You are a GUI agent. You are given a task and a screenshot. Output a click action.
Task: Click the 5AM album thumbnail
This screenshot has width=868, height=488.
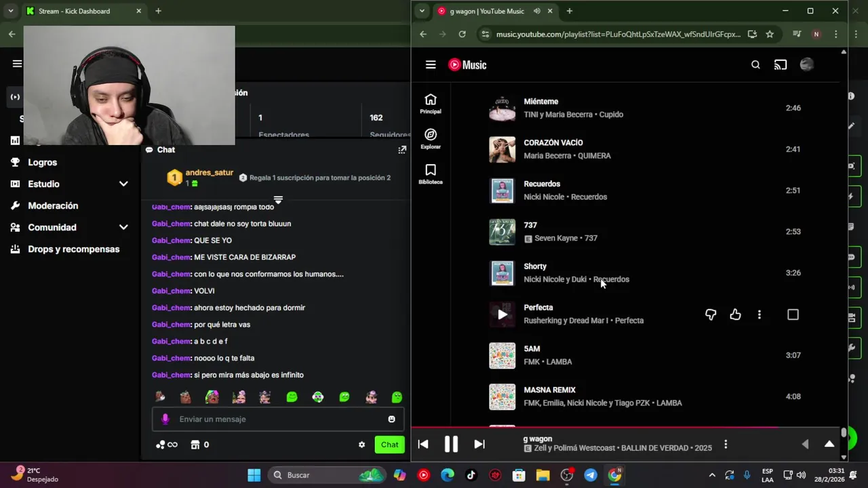tap(502, 356)
